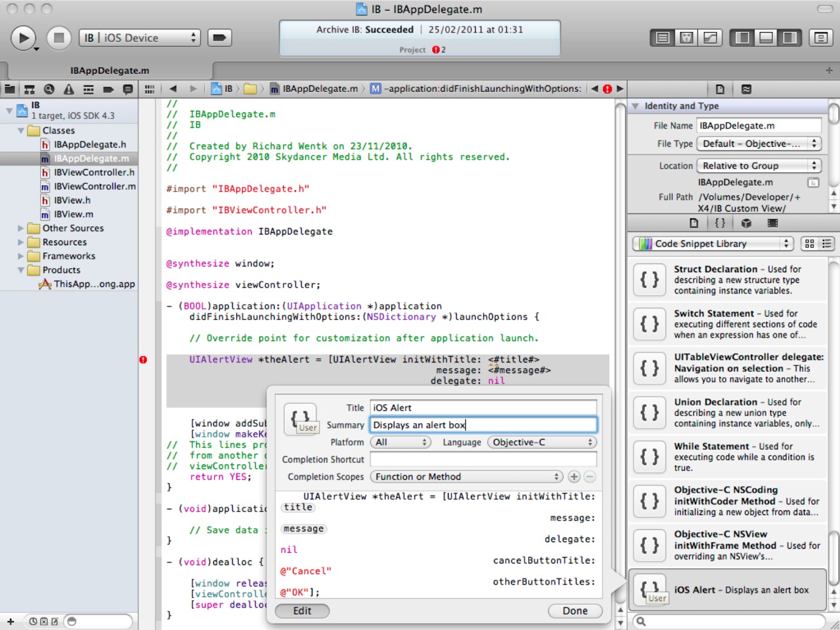Jump to the previous issue arrow

pyautogui.click(x=594, y=89)
